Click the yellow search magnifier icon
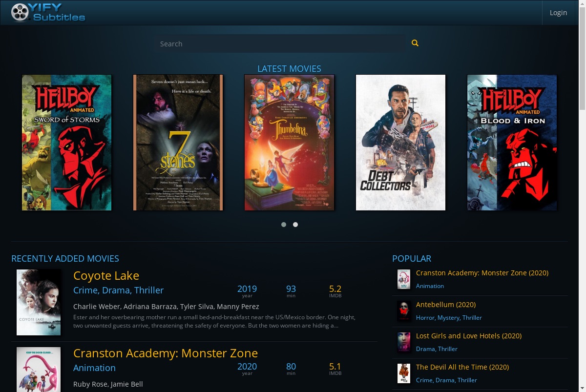Screen dimensions: 586x392 415,43
